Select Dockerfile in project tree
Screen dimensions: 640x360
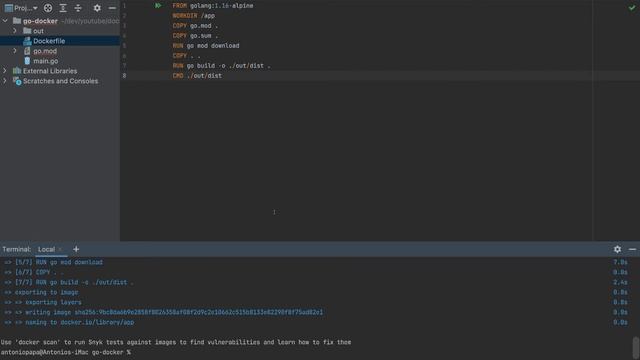pyautogui.click(x=49, y=41)
